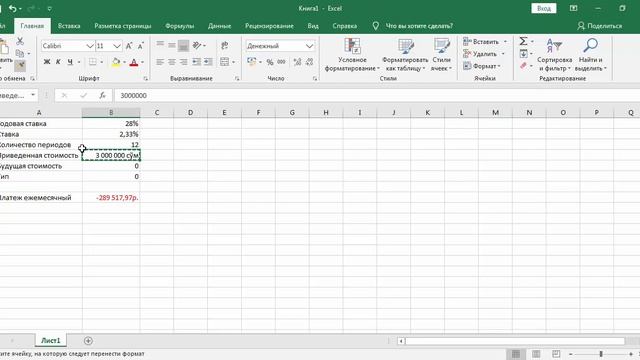Viewport: 640px width, 360px height.
Task: Toggle Italic (К) formatting
Action: pos(58,62)
